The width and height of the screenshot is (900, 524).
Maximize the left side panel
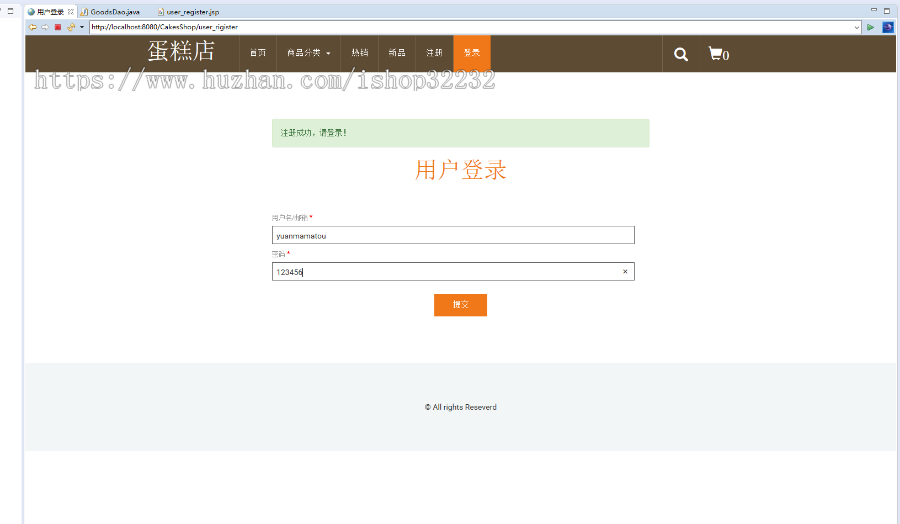[x=10, y=10]
